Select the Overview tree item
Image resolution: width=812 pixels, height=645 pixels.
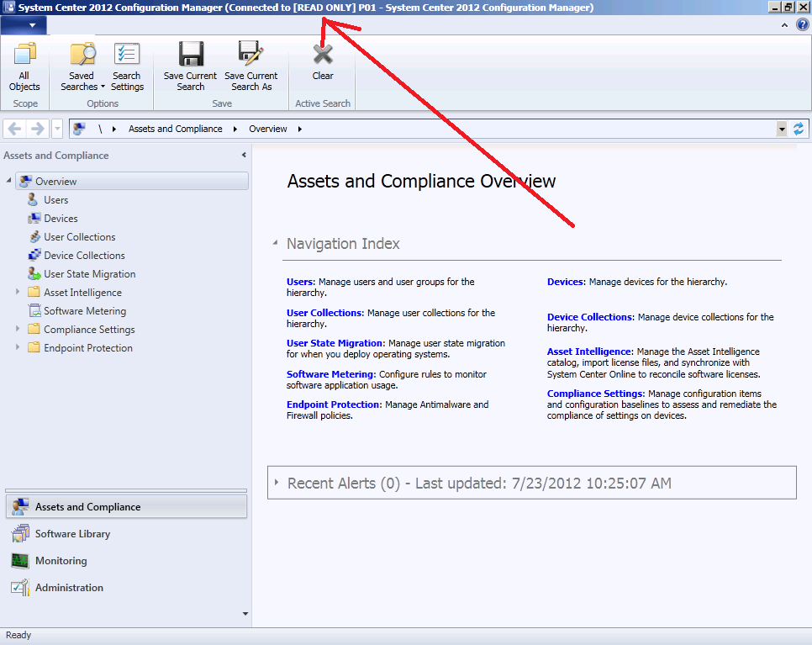coord(132,181)
